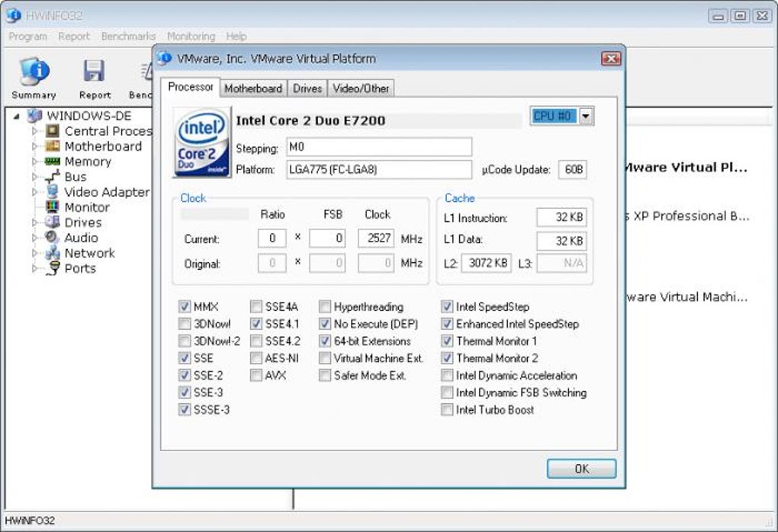The image size is (778, 532).
Task: Click the Current Clock 2527 field
Action: pos(376,238)
